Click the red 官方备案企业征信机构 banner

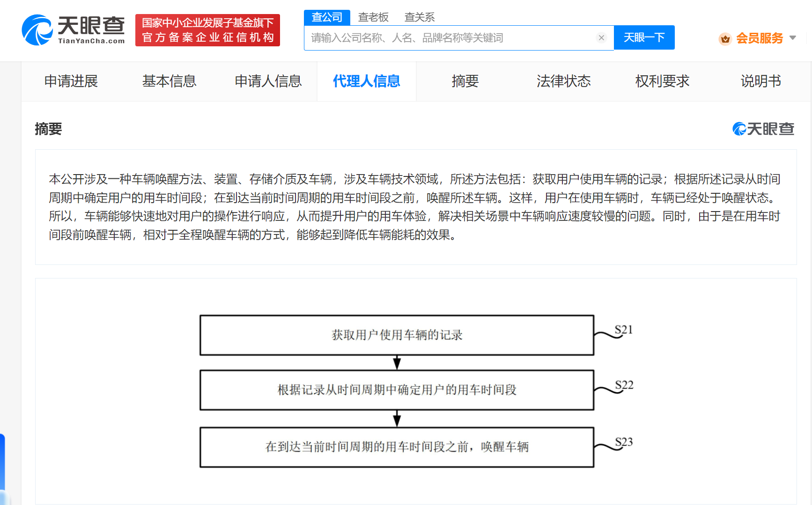click(207, 30)
